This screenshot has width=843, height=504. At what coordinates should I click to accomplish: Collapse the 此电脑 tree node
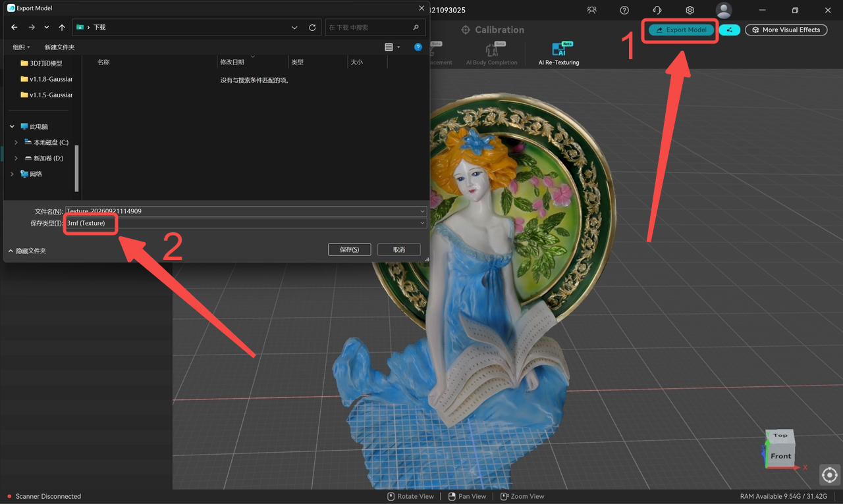(12, 126)
